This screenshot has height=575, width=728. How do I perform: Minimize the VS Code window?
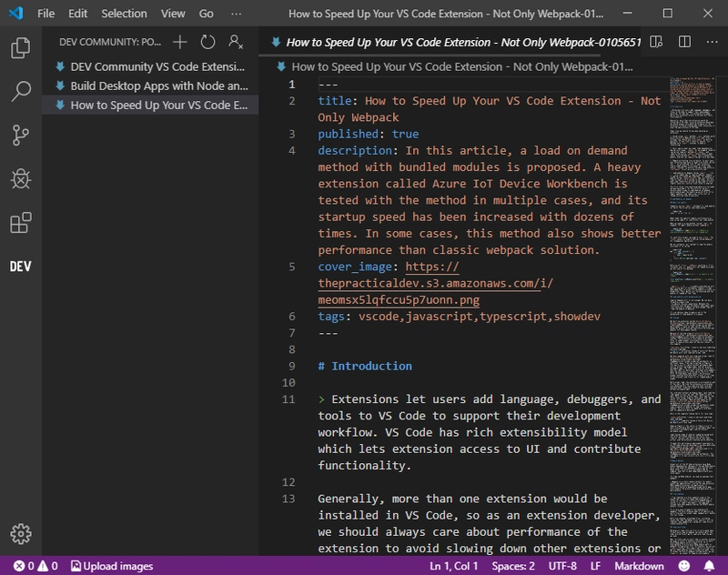[627, 13]
